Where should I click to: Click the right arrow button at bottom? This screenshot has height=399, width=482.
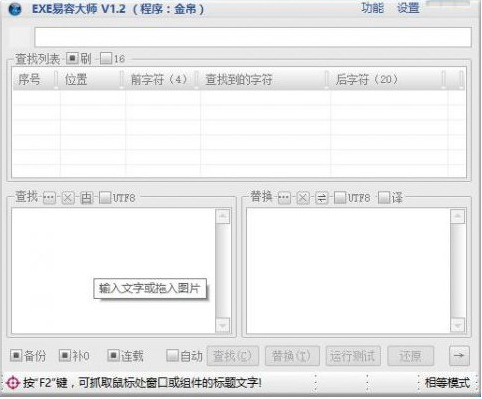click(x=459, y=356)
